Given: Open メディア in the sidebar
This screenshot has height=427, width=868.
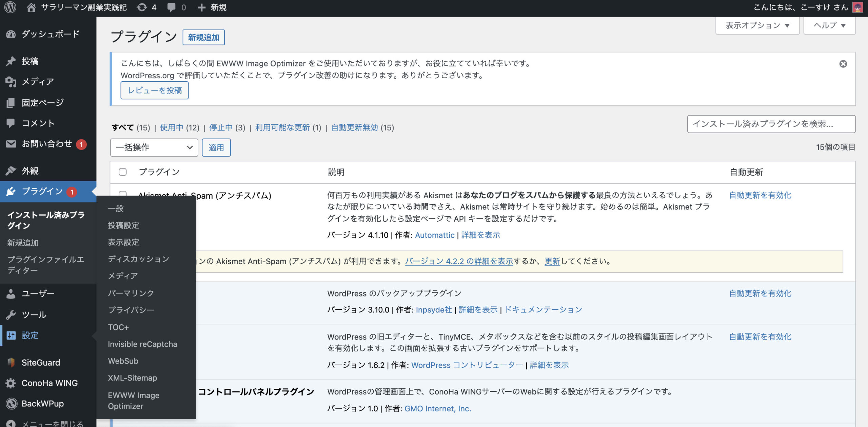Looking at the screenshot, I should (x=37, y=82).
